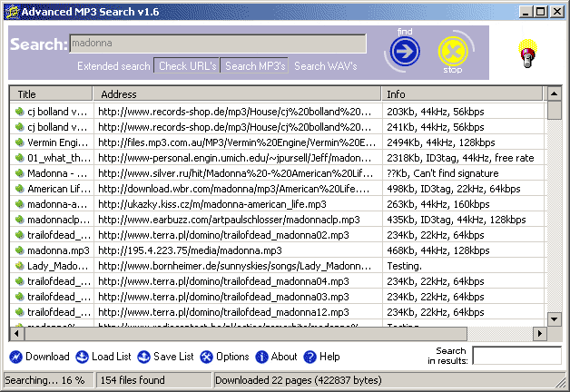This screenshot has width=570, height=392.
Task: Click status icon of madonnaclp row
Action: pos(19,220)
